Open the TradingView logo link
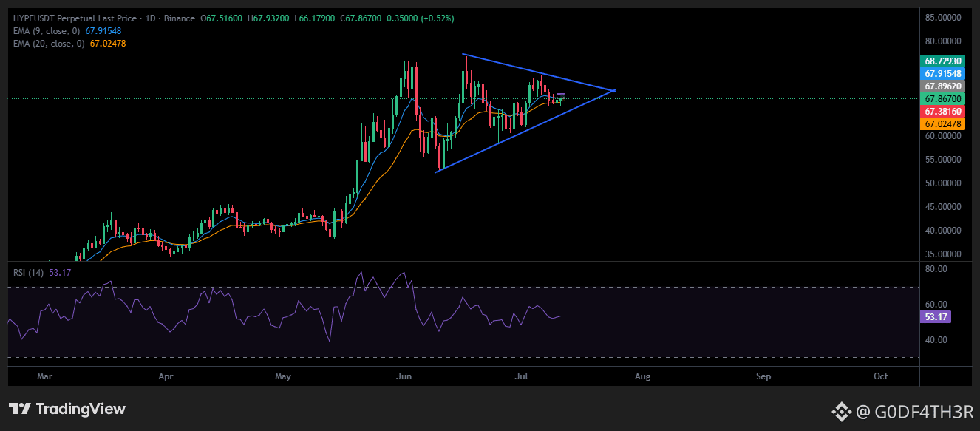 pos(67,409)
